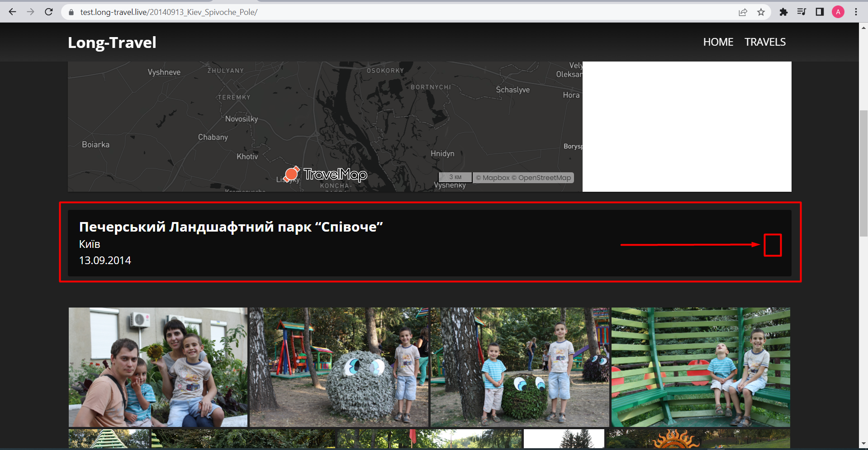Toggle the bookmark star for this page
This screenshot has height=450, width=868.
pyautogui.click(x=761, y=12)
